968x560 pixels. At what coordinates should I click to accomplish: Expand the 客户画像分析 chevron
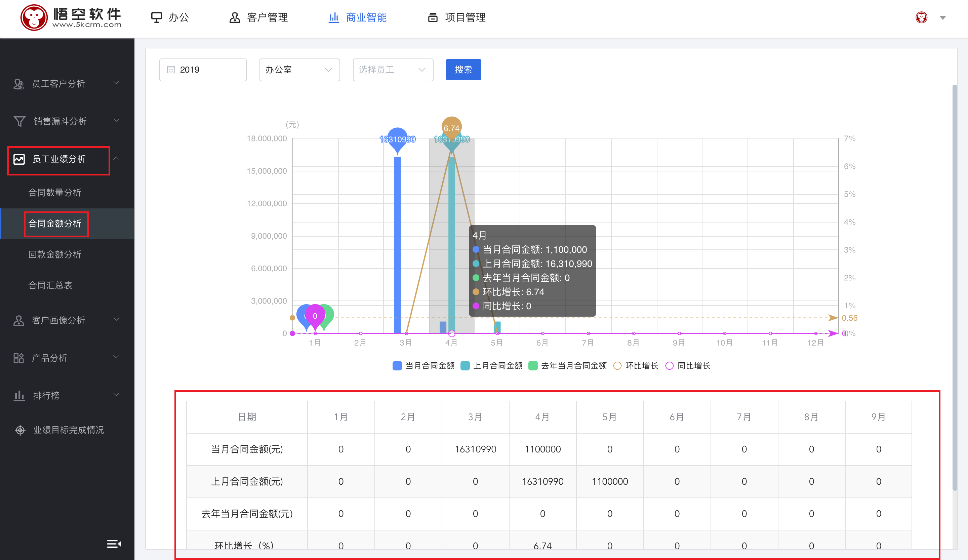pyautogui.click(x=116, y=319)
